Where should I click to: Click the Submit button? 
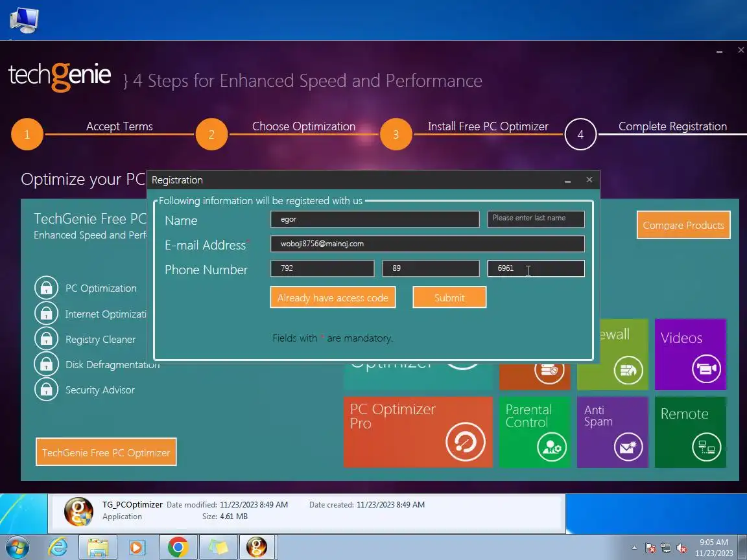(x=449, y=297)
